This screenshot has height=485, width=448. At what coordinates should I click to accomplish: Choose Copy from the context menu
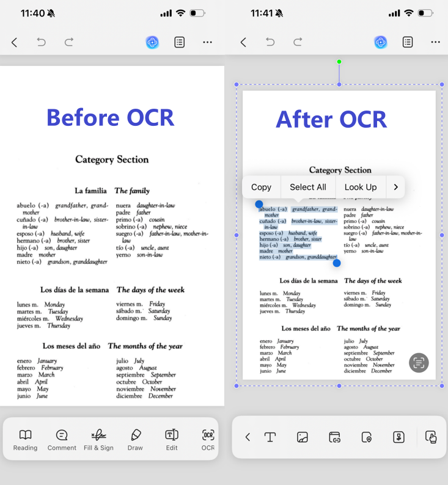261,187
